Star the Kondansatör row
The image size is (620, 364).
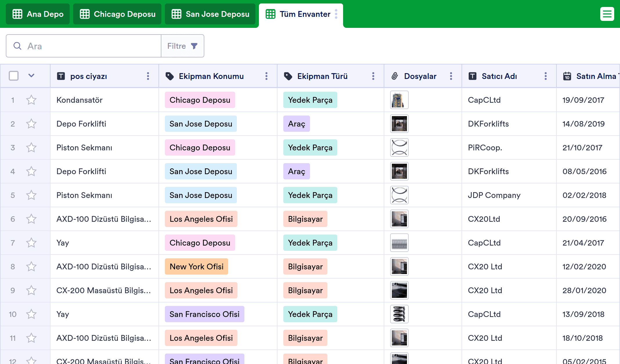(x=31, y=100)
